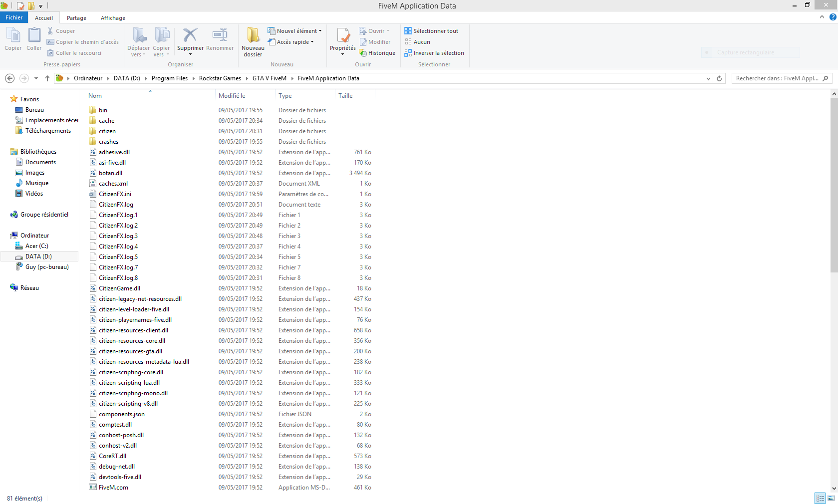Viewport: 838px width, 504px height.
Task: Click Program Files in the address path
Action: [x=170, y=78]
